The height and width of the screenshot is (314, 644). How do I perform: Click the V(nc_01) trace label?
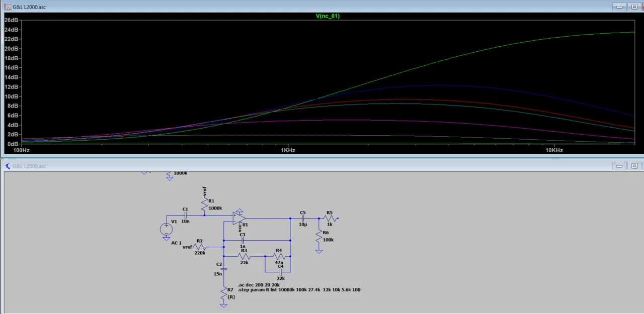pyautogui.click(x=328, y=16)
